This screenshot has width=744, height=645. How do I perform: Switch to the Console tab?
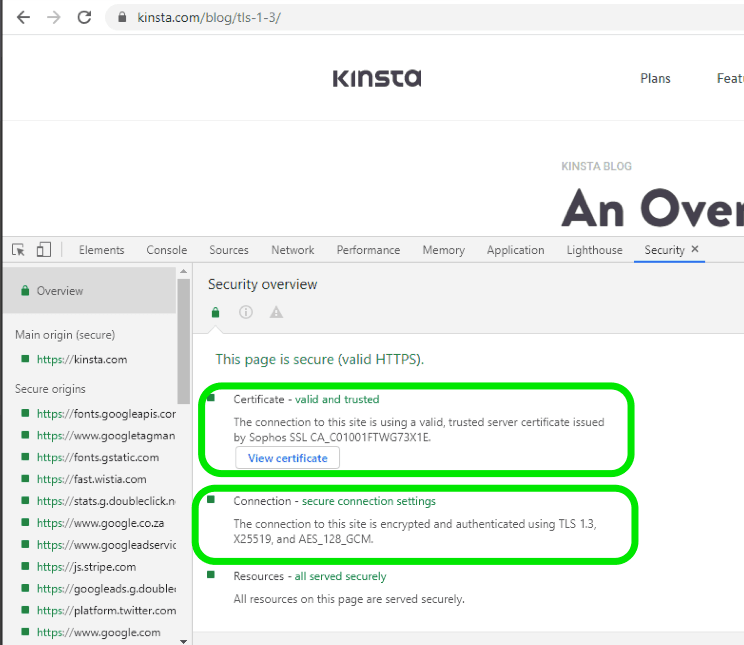point(167,250)
